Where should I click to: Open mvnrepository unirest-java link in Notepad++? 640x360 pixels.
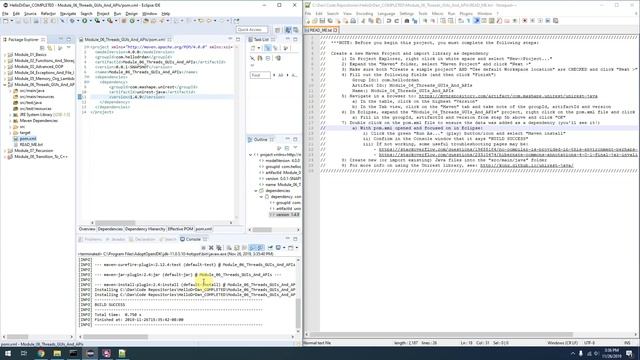508,96
